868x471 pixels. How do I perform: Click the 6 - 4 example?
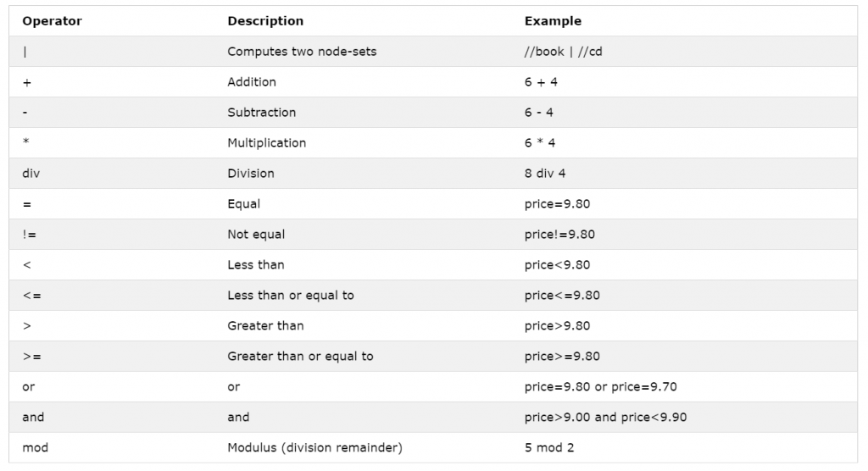pos(538,113)
